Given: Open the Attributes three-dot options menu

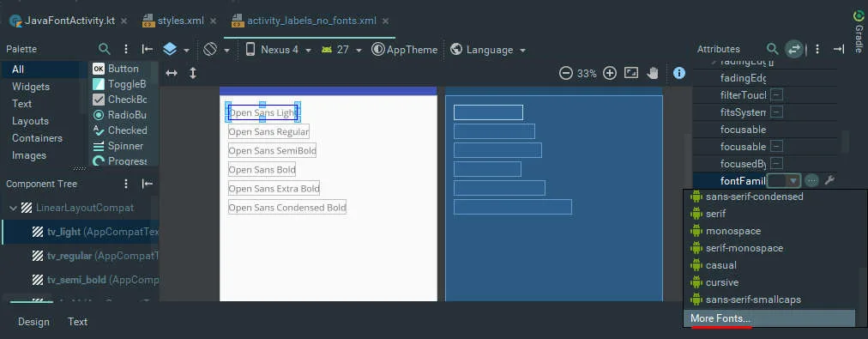Looking at the screenshot, I should click(817, 49).
